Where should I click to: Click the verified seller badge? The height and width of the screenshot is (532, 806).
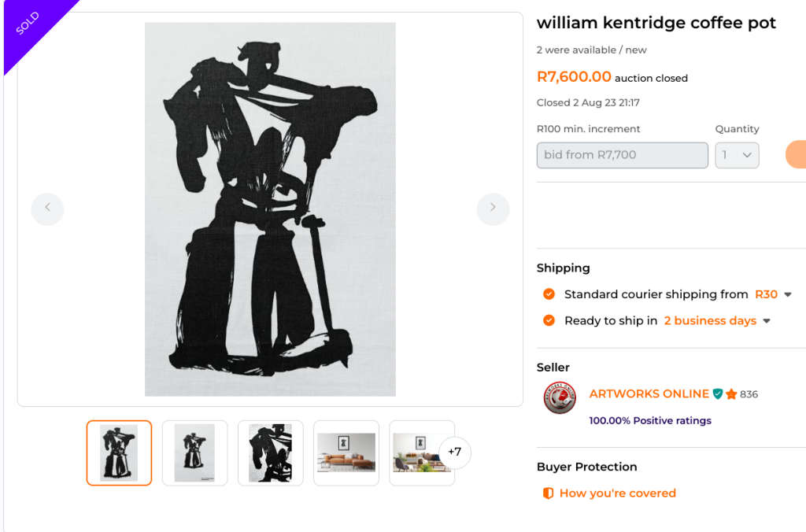717,393
